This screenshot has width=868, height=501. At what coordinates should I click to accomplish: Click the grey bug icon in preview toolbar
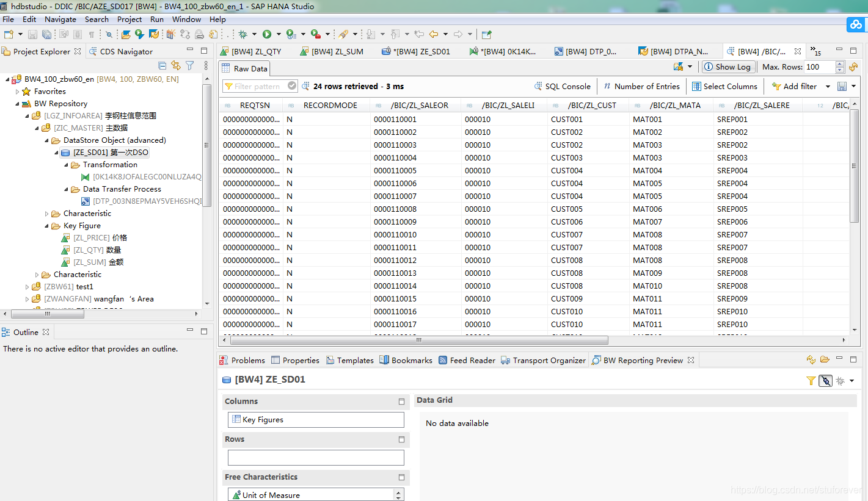tap(841, 381)
